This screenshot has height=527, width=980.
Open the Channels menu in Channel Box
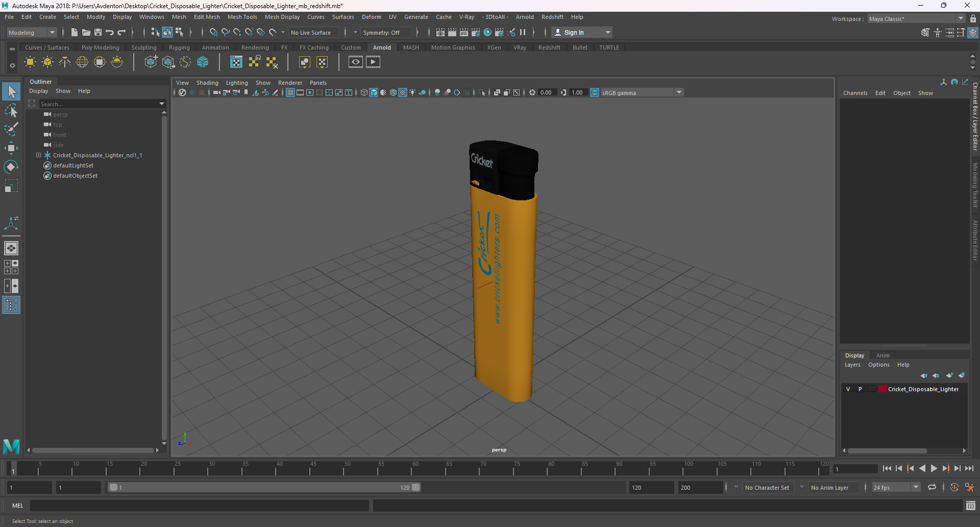[855, 93]
